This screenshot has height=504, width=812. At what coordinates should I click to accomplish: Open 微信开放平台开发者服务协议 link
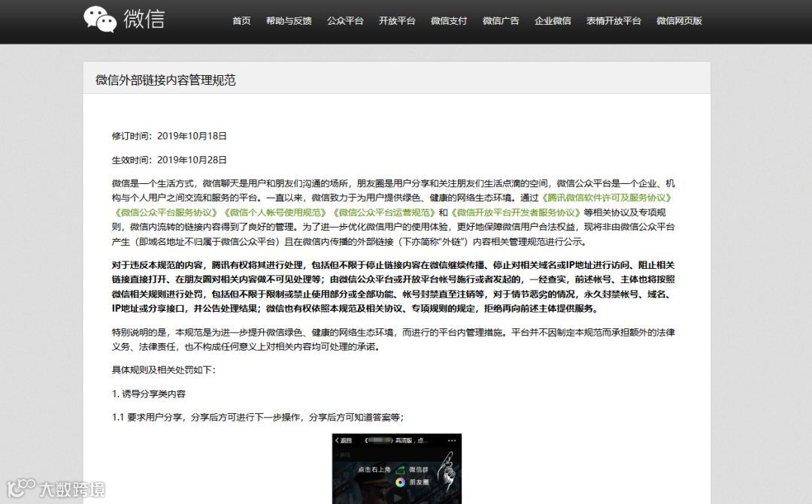[515, 212]
